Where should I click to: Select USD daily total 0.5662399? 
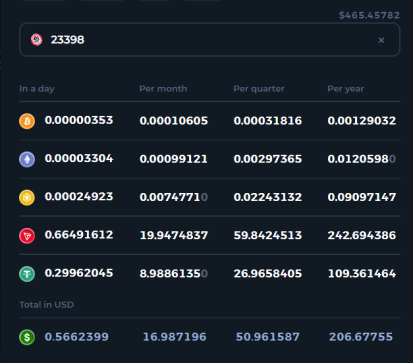point(77,337)
